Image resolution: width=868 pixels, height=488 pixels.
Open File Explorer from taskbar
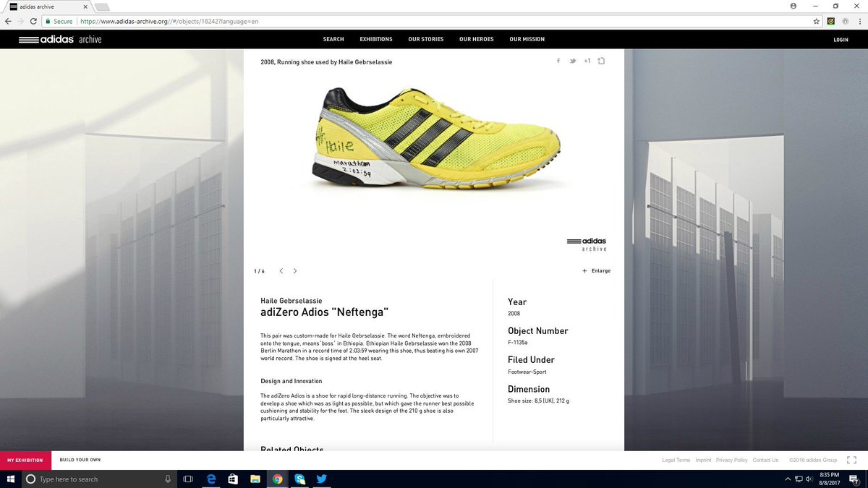255,479
